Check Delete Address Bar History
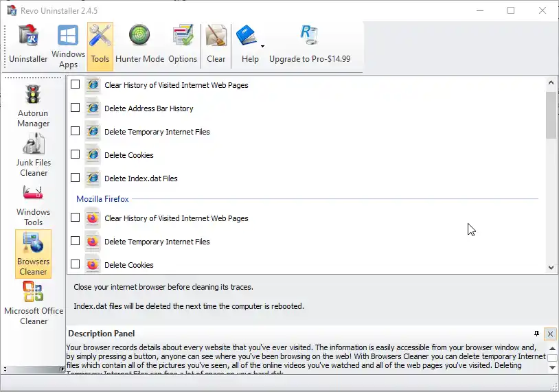559x392 pixels. point(76,108)
